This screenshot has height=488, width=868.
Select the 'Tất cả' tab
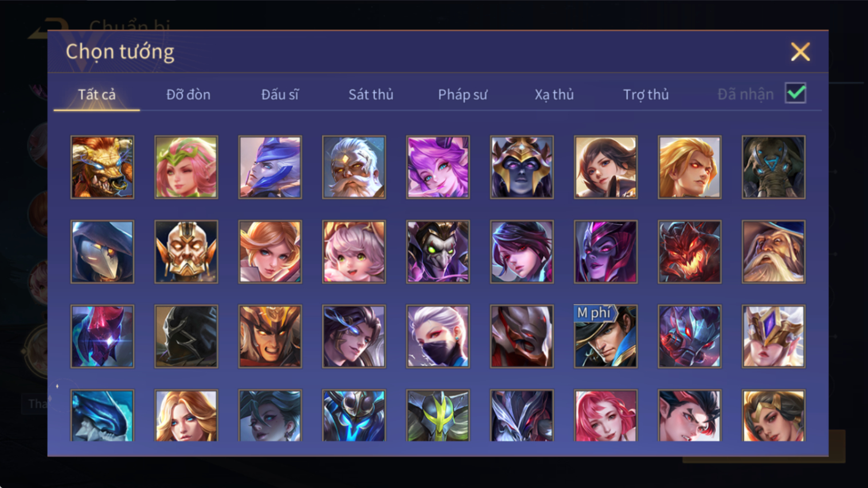pos(97,95)
